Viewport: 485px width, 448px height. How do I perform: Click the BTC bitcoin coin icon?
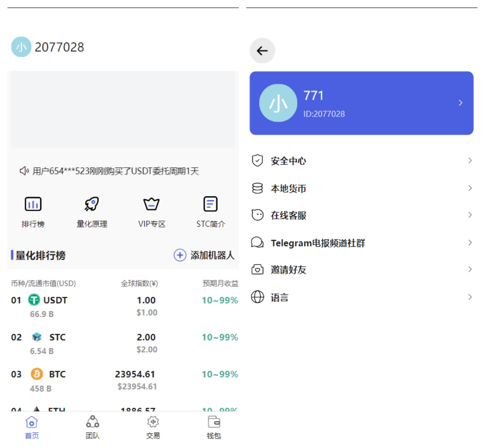pos(37,374)
